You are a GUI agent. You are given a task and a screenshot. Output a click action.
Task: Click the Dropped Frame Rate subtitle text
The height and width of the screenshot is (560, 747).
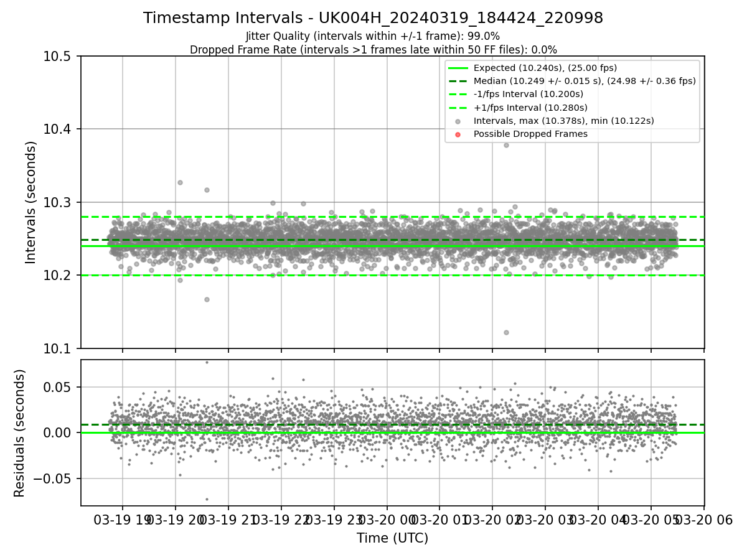click(373, 49)
